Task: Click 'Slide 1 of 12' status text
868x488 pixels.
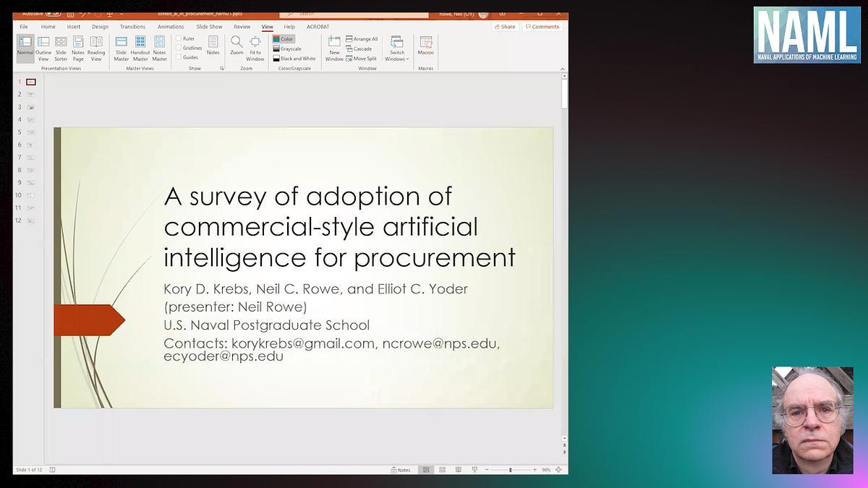Action: point(29,470)
